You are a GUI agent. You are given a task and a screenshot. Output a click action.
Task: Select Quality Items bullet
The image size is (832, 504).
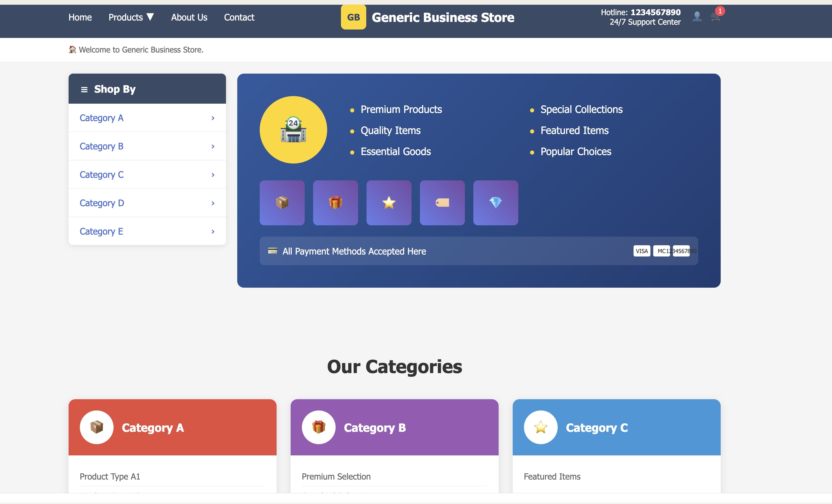tap(390, 131)
